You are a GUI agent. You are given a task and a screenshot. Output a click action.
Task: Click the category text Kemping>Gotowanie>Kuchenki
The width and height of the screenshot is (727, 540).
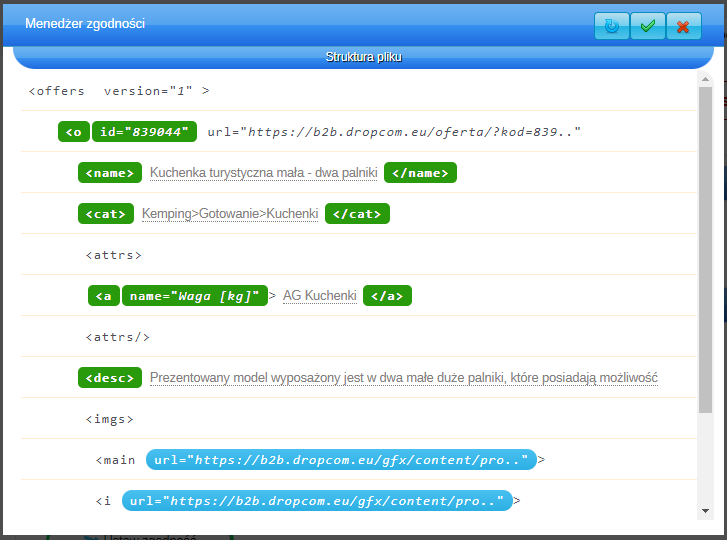point(230,214)
